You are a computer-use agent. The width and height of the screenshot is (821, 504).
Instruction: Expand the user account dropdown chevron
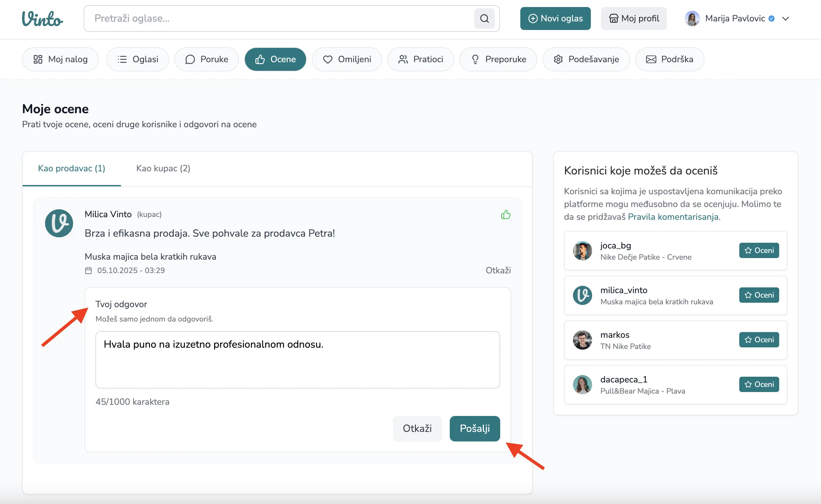pyautogui.click(x=786, y=19)
